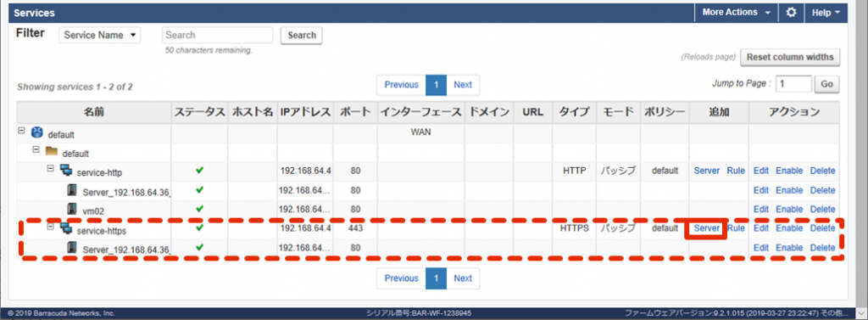Click green status check for service-https
This screenshot has height=320, width=868.
coord(199,227)
